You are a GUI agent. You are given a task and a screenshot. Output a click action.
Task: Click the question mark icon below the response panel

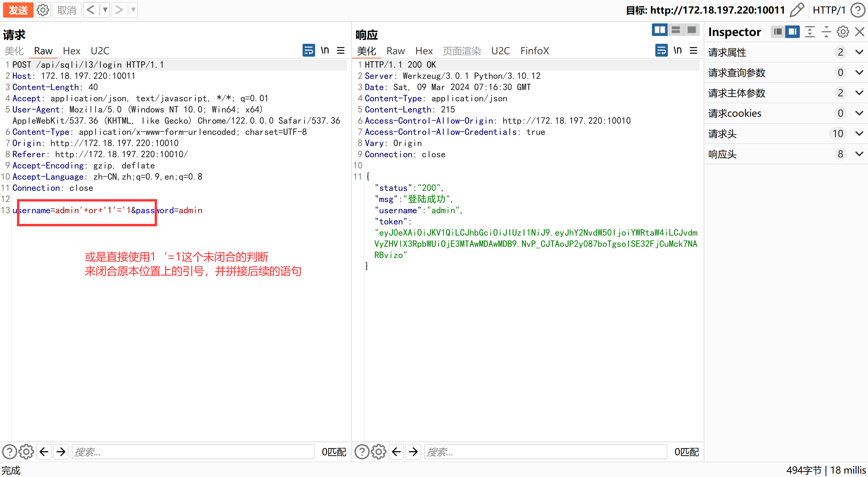[362, 452]
